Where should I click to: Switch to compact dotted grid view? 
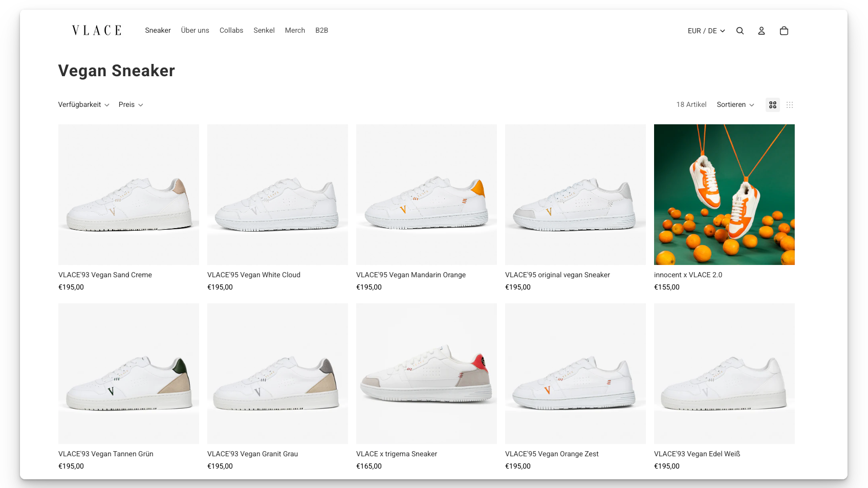coord(790,105)
